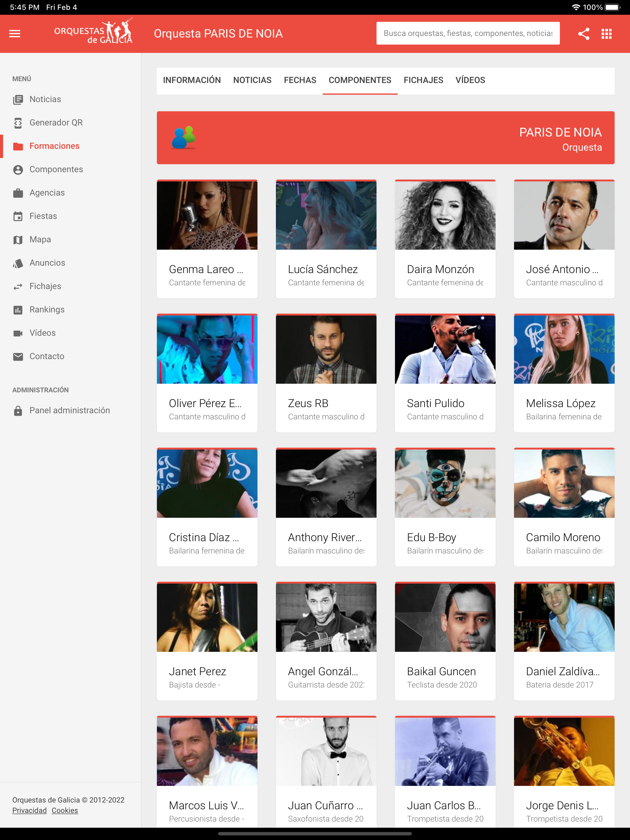This screenshot has width=630, height=840.
Task: Tap the share icon in header
Action: pos(584,34)
